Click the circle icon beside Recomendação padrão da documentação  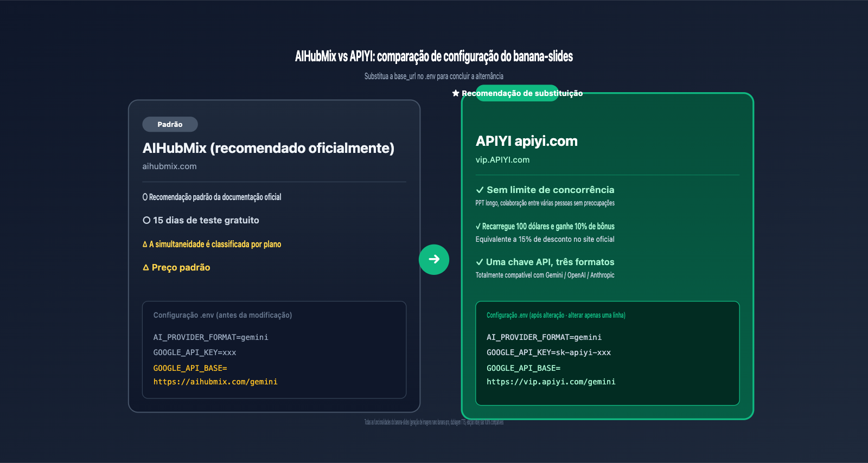click(145, 197)
